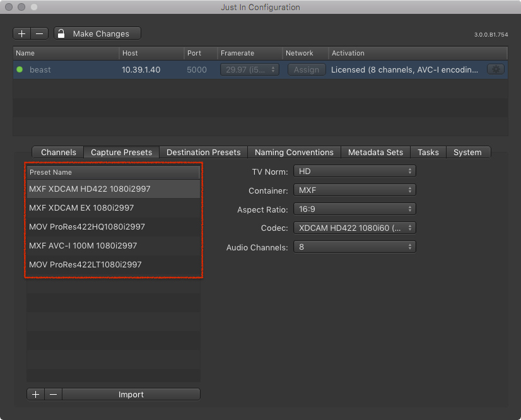The width and height of the screenshot is (521, 420).
Task: Click the Framerate column header
Action: (250, 53)
